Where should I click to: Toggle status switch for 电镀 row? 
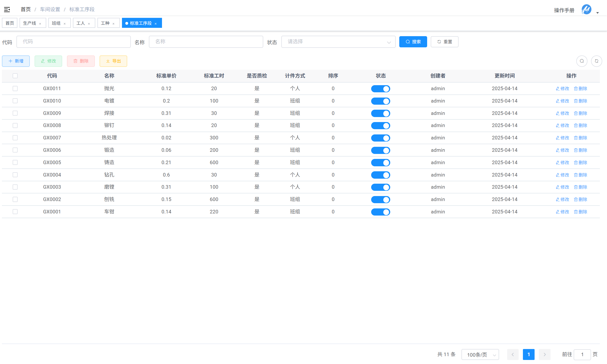click(x=380, y=101)
